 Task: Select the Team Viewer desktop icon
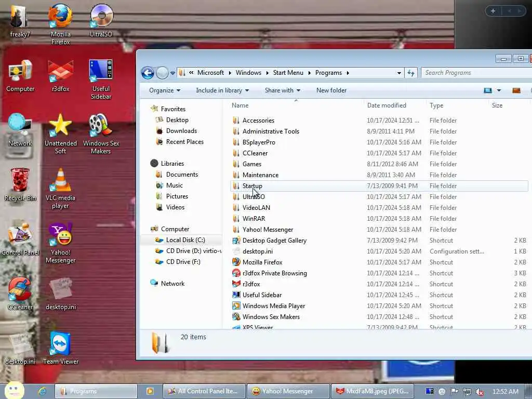point(60,348)
